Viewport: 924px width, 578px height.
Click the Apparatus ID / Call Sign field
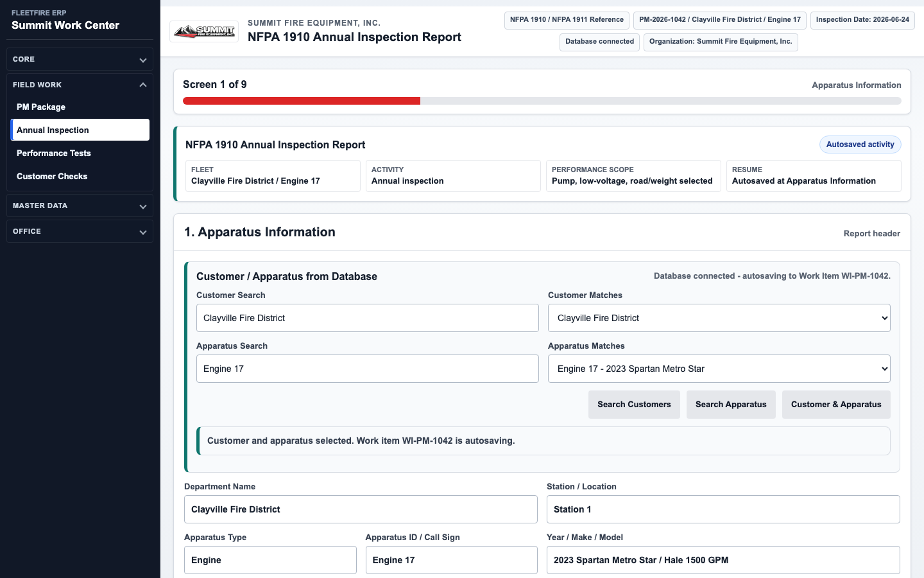tap(452, 560)
